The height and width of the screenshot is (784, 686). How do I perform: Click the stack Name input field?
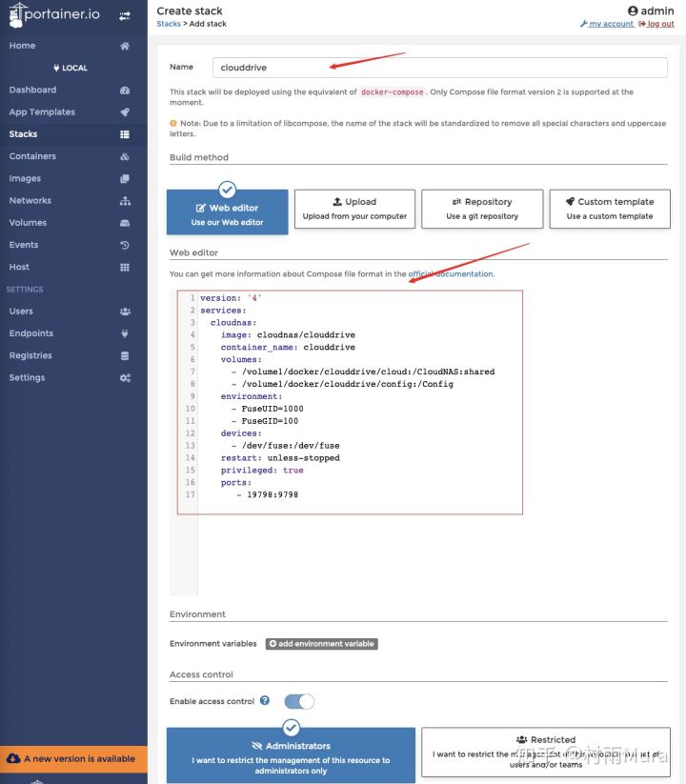439,68
